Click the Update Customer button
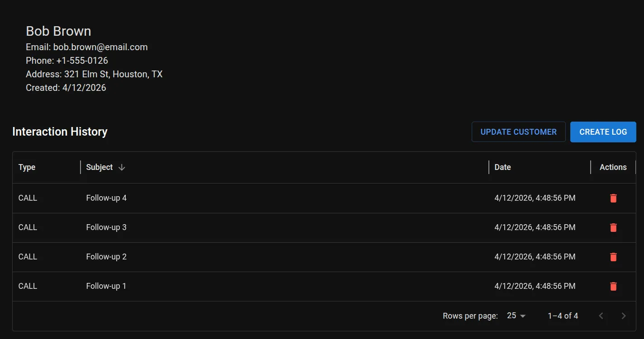 pos(518,132)
